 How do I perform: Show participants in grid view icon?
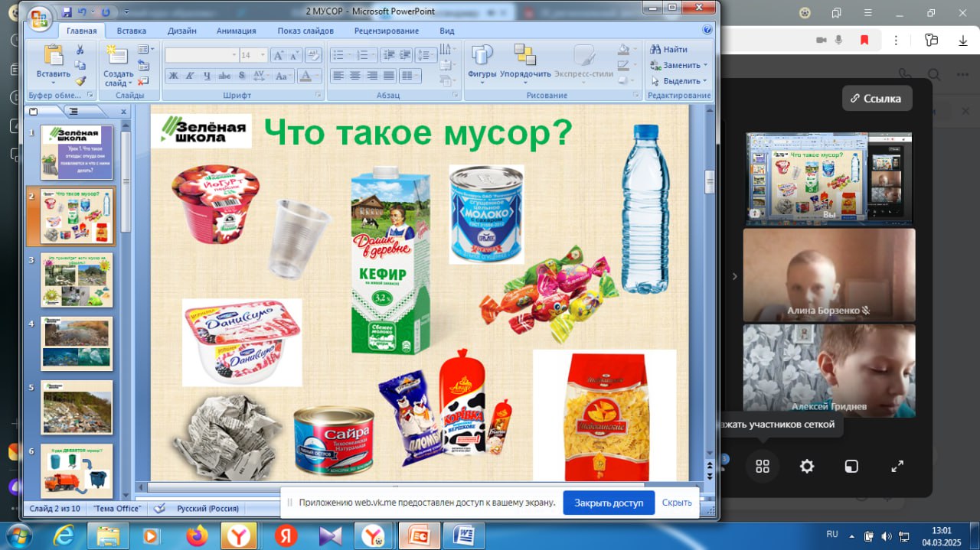tap(763, 466)
